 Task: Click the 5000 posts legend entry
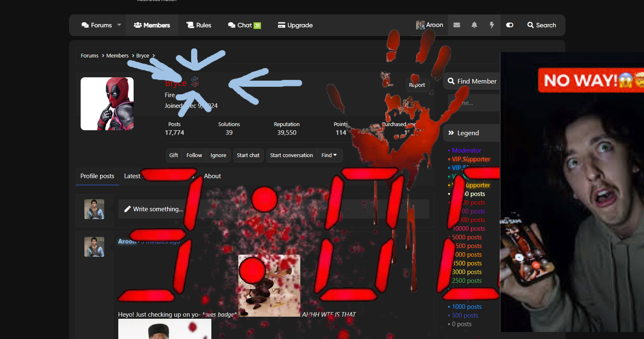click(467, 237)
